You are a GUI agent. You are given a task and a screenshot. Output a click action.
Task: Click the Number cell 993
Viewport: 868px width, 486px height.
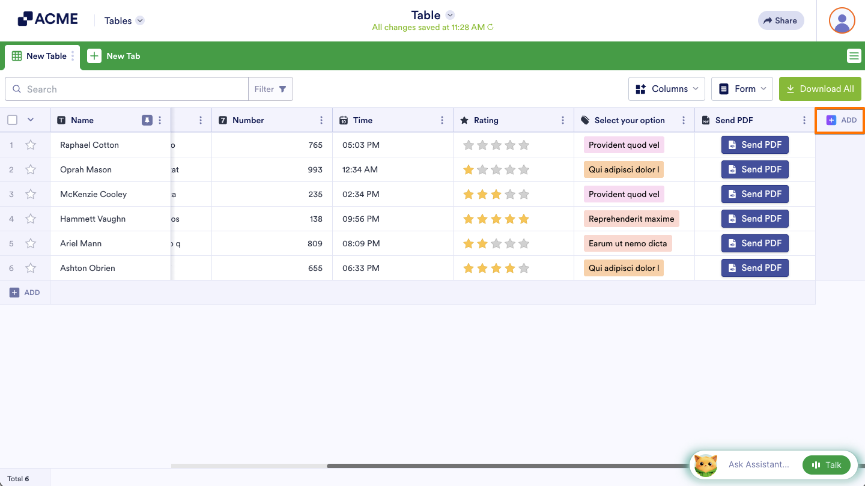tap(272, 169)
